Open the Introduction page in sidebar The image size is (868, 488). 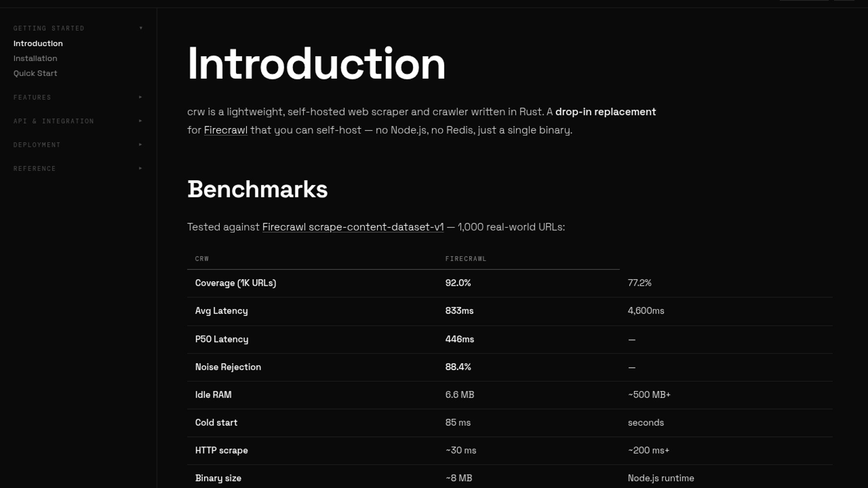pos(38,43)
